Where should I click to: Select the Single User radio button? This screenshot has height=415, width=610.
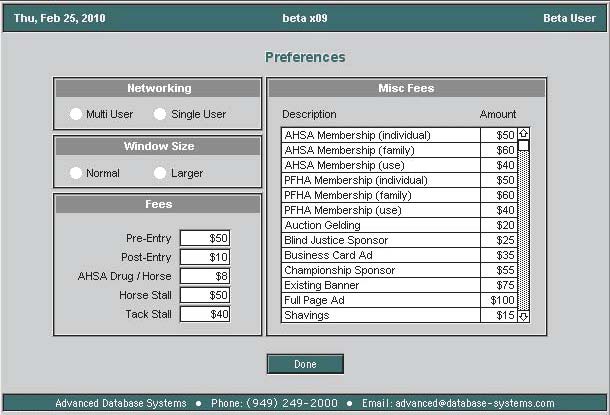[160, 114]
